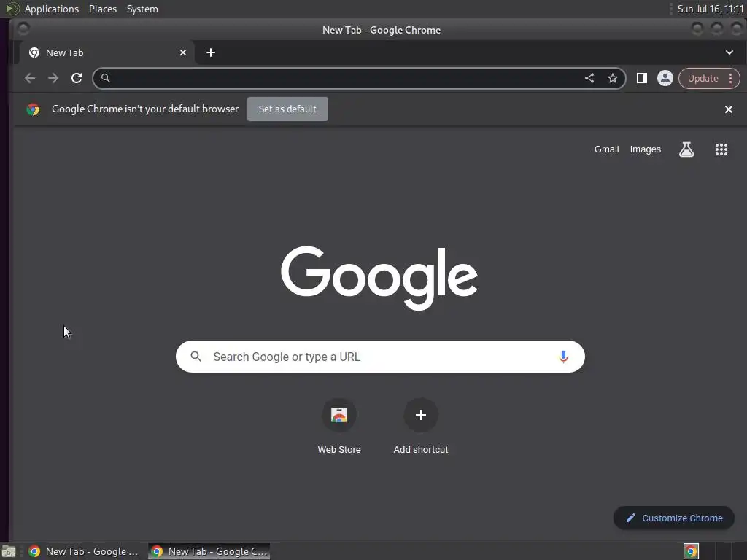747x560 pixels.
Task: Click the clock showing Sun Jul 16
Action: point(710,9)
